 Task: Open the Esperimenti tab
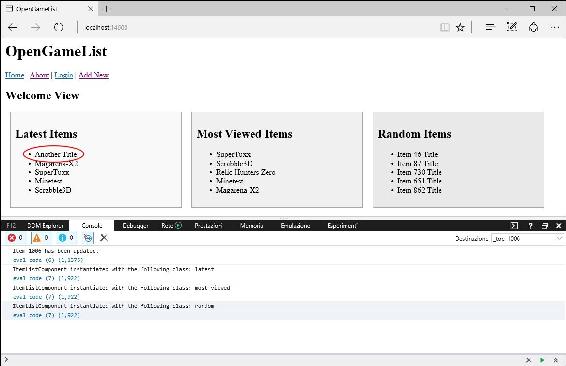[x=342, y=226]
